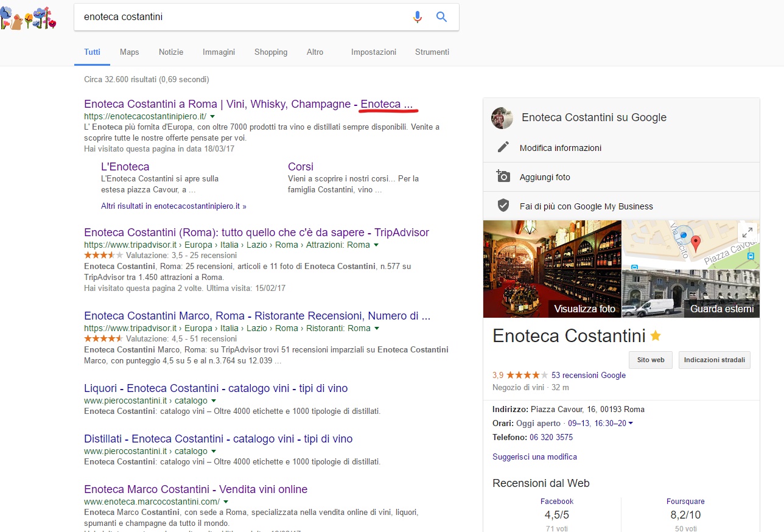Click the yellow star next to Enoteca Costantini
Viewport: 784px width, 532px height.
[x=656, y=335]
